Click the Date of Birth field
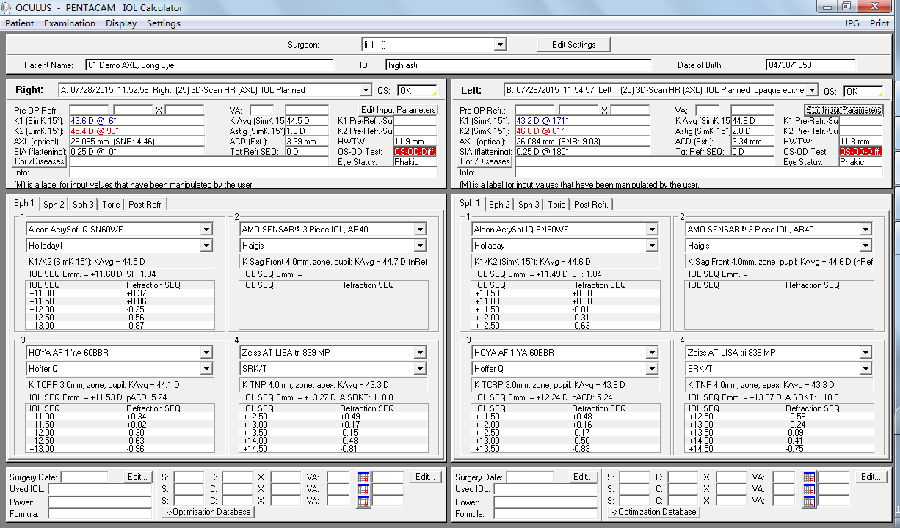 coord(810,65)
